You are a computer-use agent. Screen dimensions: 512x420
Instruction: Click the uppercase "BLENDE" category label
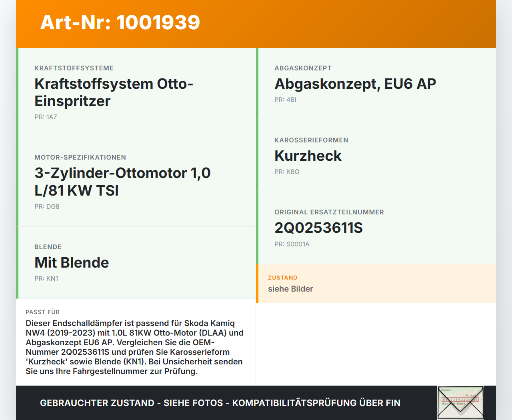tap(48, 247)
